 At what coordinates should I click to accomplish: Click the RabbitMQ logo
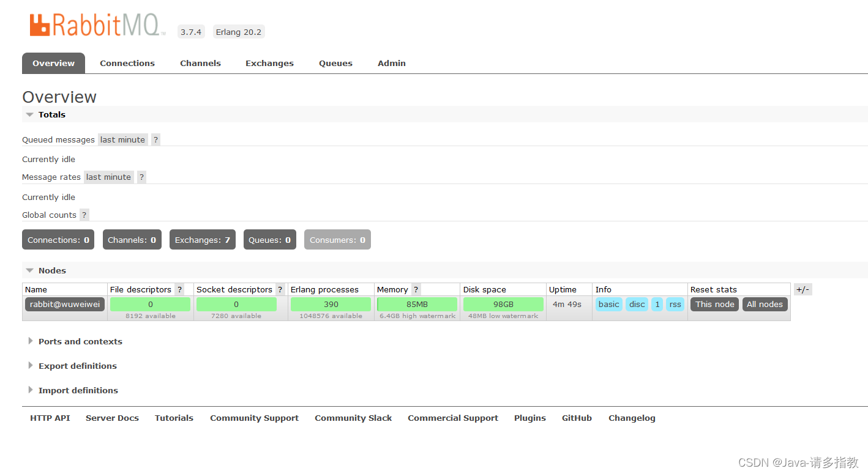coord(98,26)
